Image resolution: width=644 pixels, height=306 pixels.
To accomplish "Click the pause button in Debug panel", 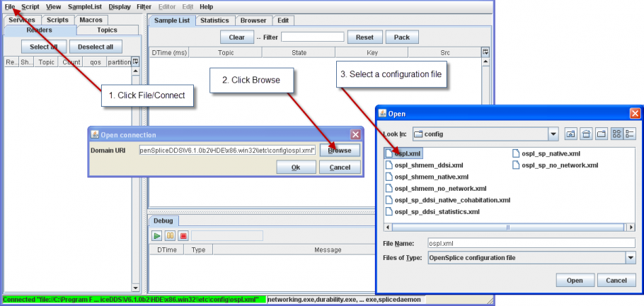I will (x=170, y=236).
